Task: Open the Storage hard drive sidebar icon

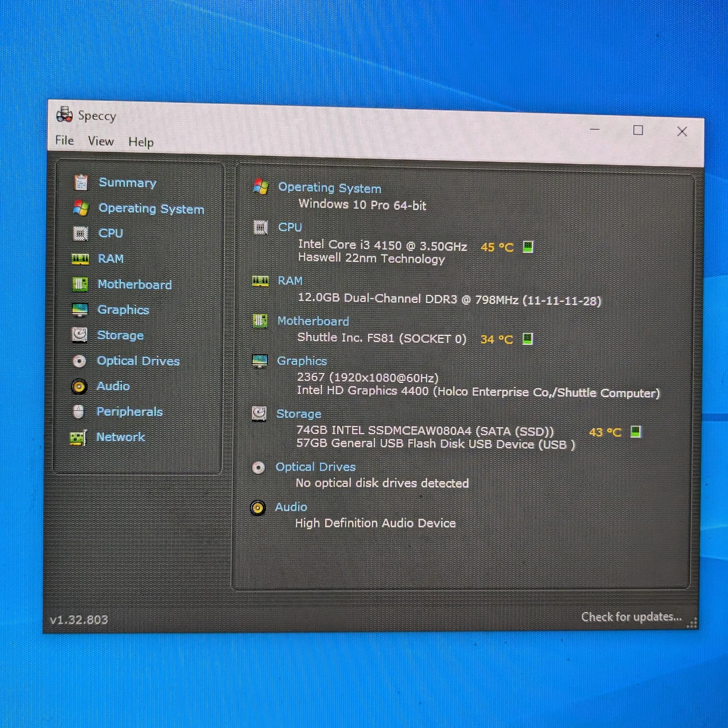Action: click(x=80, y=335)
